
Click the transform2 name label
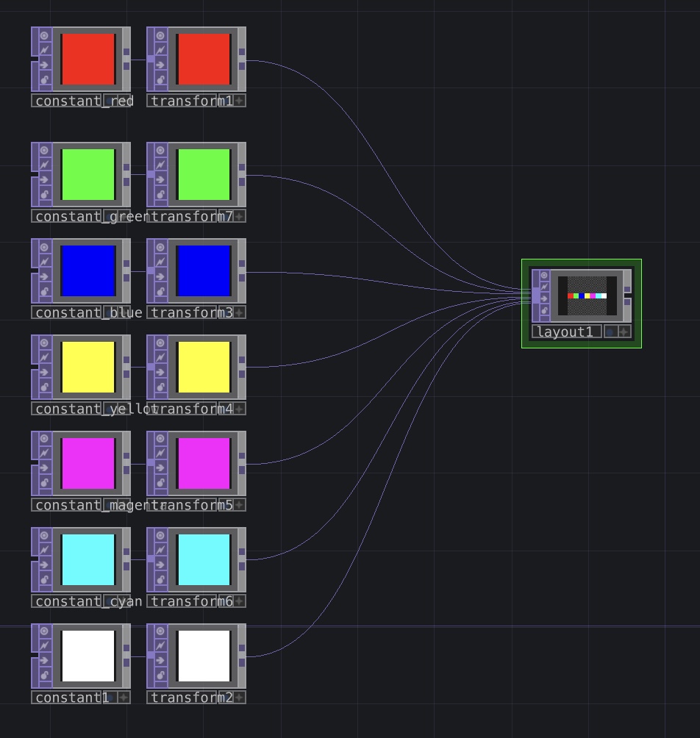tap(182, 697)
